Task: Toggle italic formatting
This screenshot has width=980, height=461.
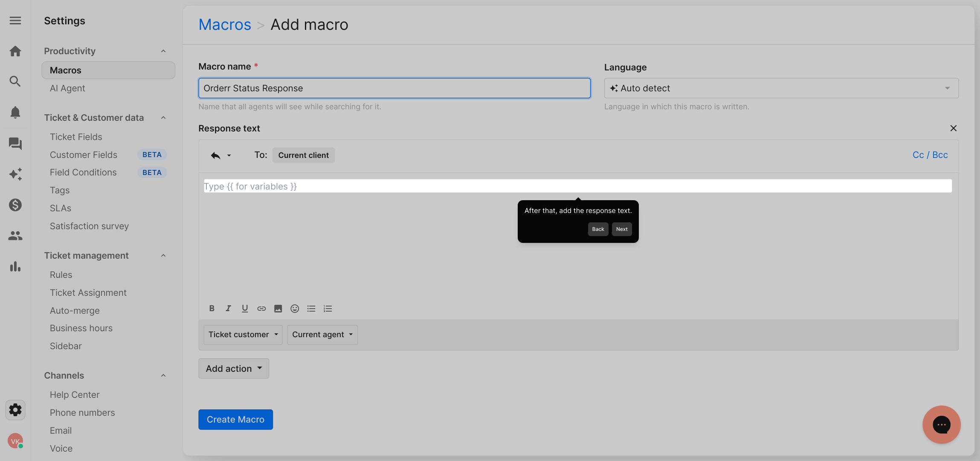Action: (229, 309)
